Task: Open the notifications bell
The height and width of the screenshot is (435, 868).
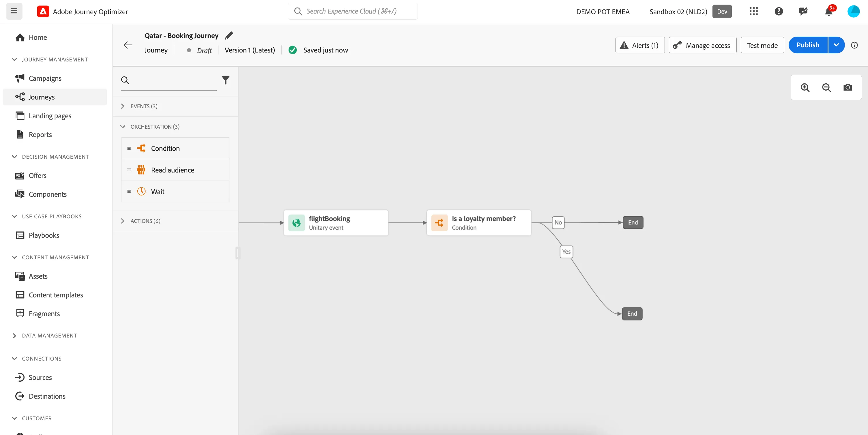Action: pyautogui.click(x=828, y=12)
